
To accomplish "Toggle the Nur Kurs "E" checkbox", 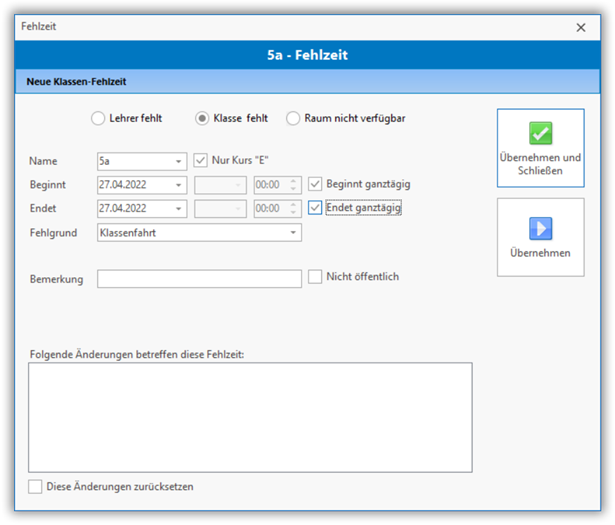I will click(201, 160).
